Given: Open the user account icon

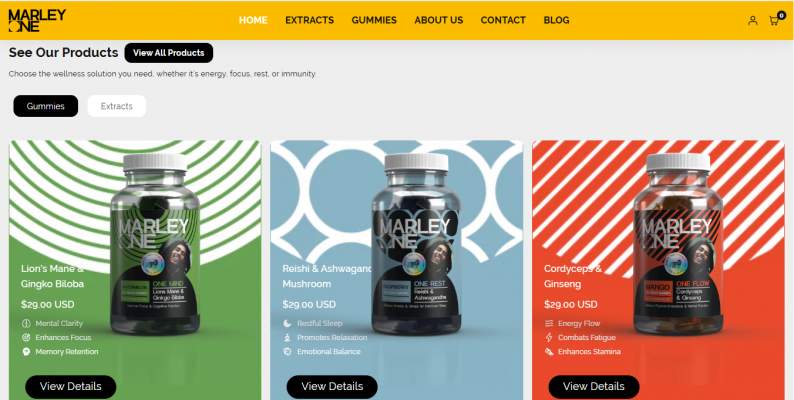Looking at the screenshot, I should (752, 20).
